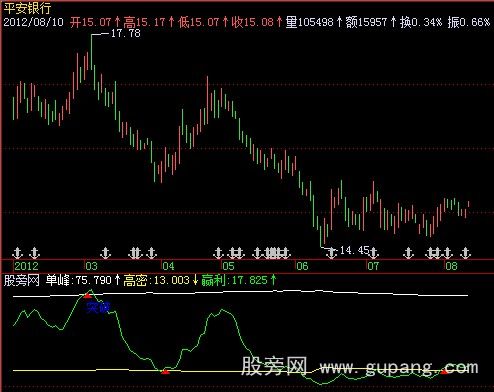Click the red triangle marker at 突破 peak
Viewport: 494px width, 392px height.
pos(87,295)
